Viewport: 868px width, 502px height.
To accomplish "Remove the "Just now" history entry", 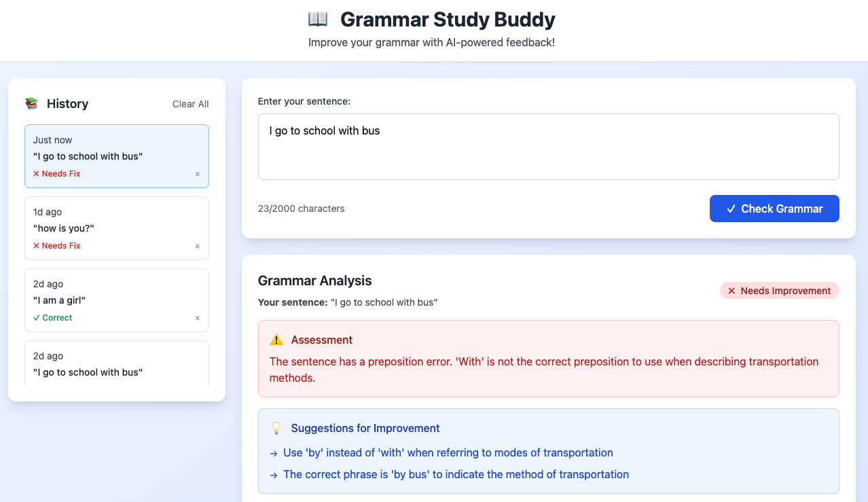I will 198,174.
